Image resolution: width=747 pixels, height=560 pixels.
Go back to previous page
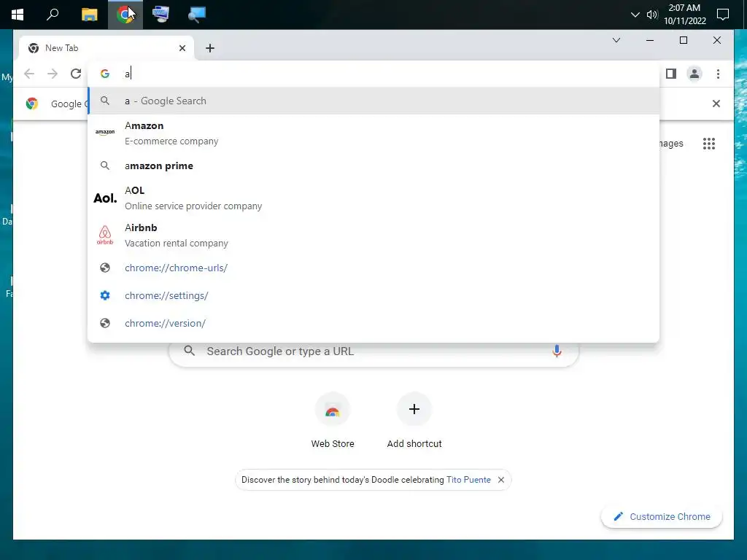29,74
